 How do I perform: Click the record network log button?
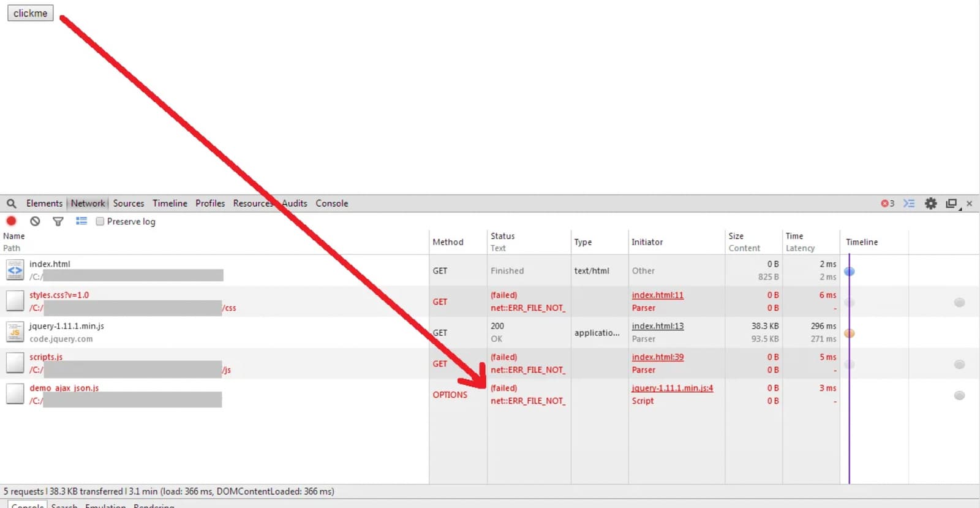(11, 221)
